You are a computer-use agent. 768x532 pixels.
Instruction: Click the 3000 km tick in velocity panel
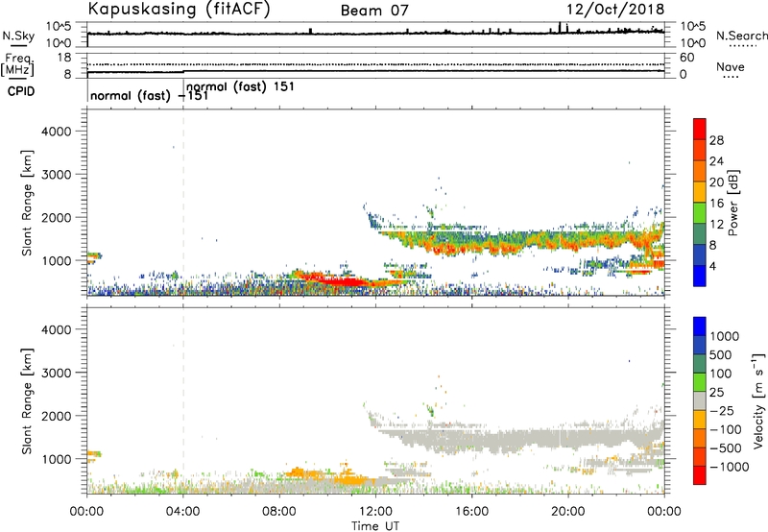57,373
